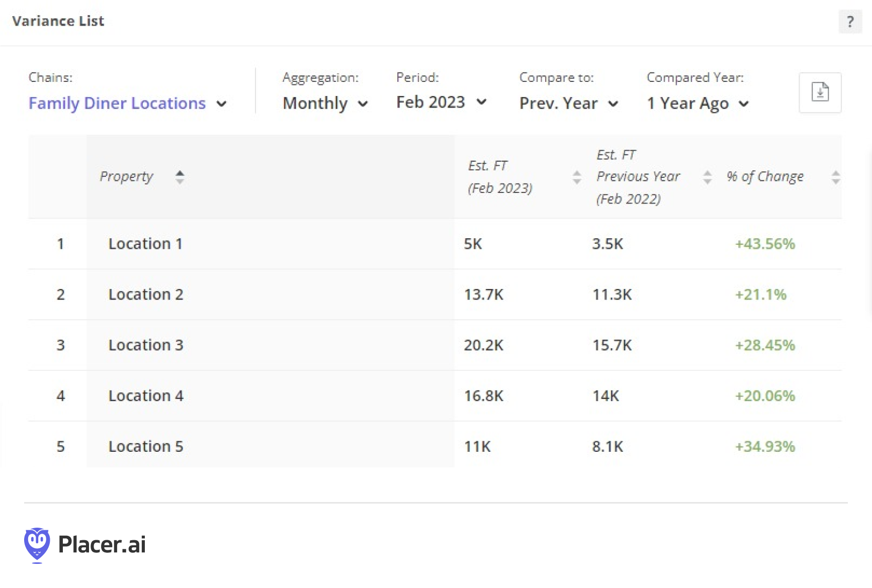The image size is (872, 588).
Task: Click the Placer.ai owl logo
Action: (37, 545)
